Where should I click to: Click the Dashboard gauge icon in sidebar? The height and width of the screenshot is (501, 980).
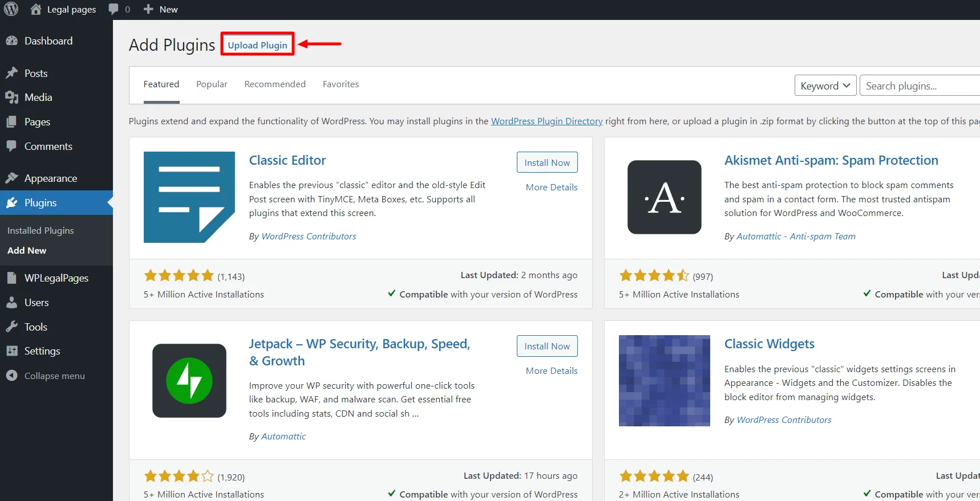(x=11, y=41)
